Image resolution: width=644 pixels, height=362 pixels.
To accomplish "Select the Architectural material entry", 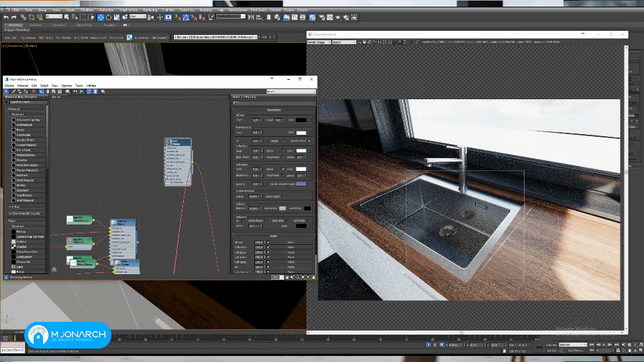I will click(x=24, y=125).
